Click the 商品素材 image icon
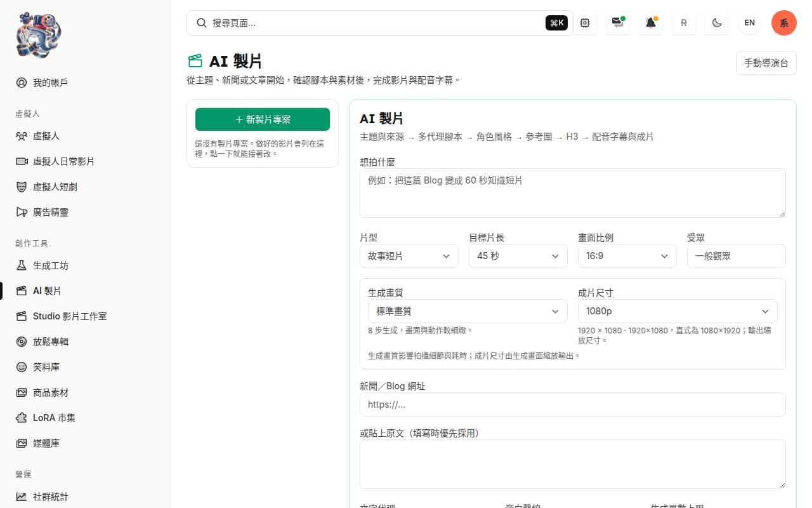The width and height of the screenshot is (812, 508). click(x=22, y=392)
